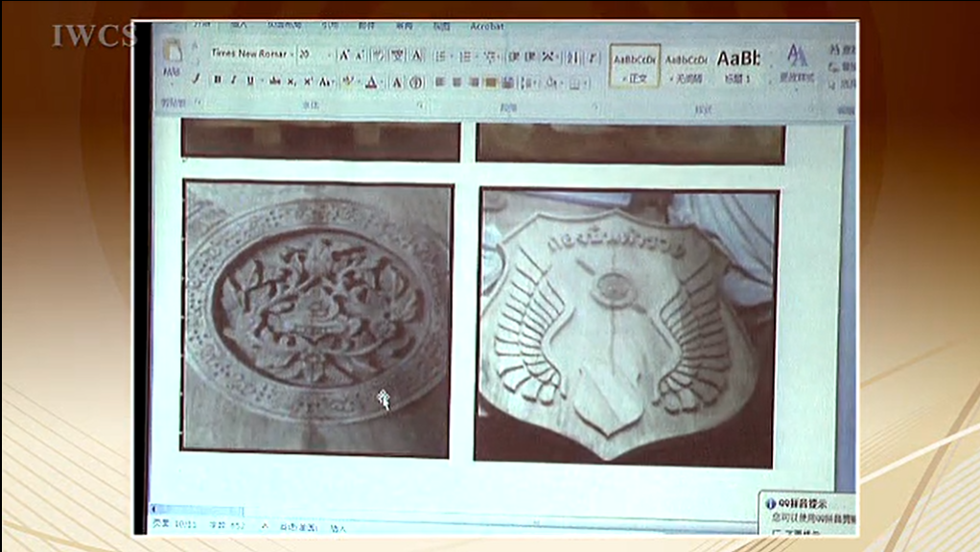Apply strikethrough to text
Viewport: 980px width, 552px height.
[x=274, y=82]
